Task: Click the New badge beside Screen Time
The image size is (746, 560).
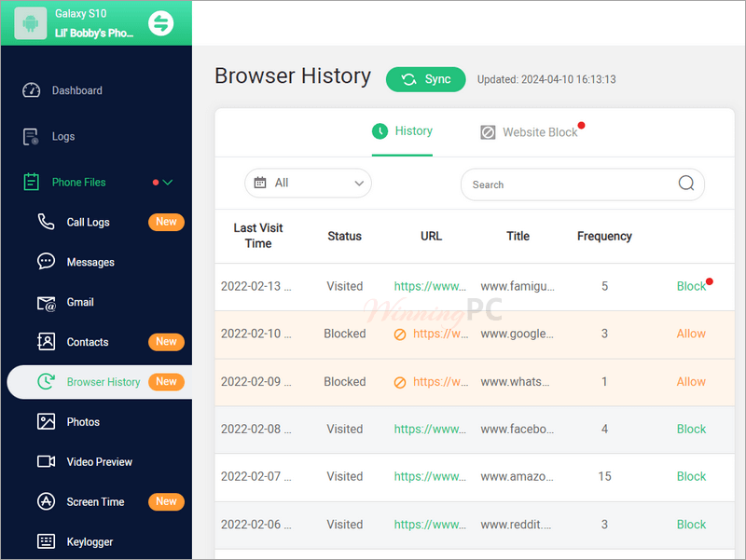Action: (166, 501)
